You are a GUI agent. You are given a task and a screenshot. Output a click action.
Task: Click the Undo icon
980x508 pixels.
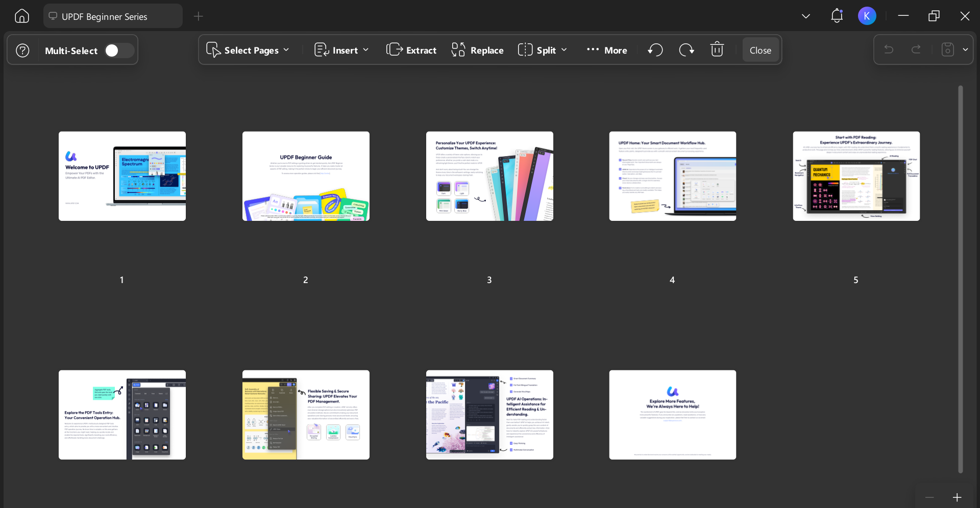point(889,49)
